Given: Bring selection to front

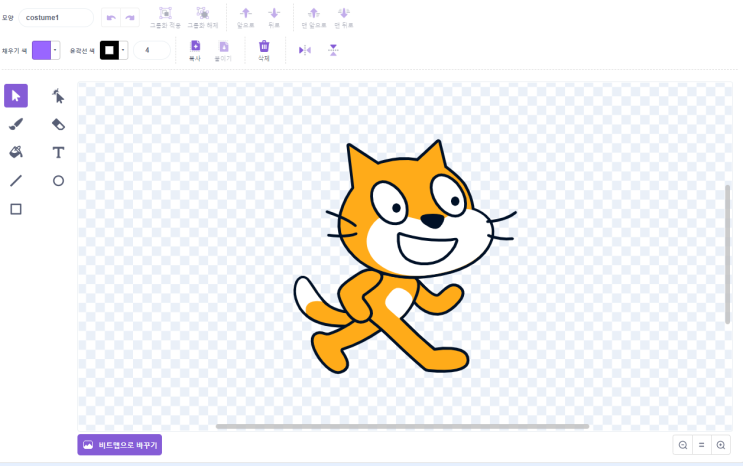Looking at the screenshot, I should pyautogui.click(x=314, y=18).
